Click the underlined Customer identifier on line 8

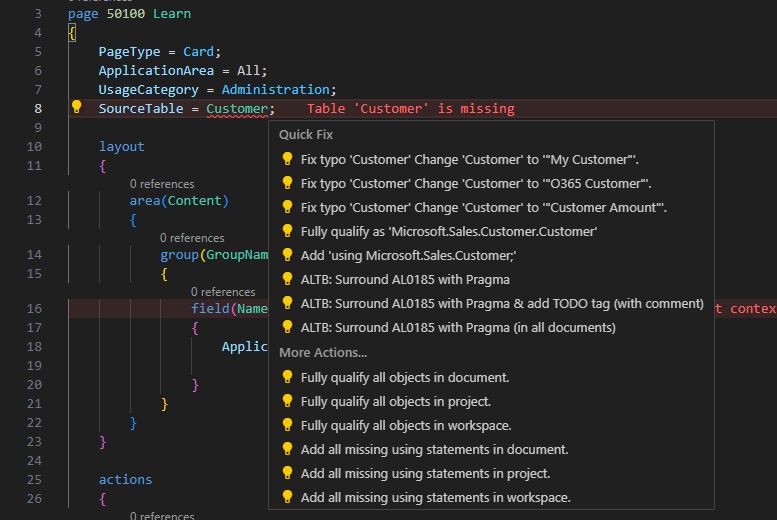(237, 109)
